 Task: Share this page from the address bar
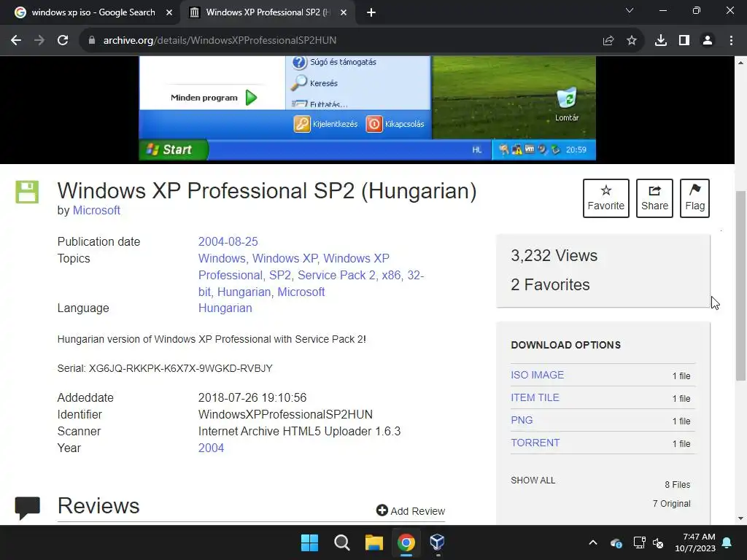608,41
